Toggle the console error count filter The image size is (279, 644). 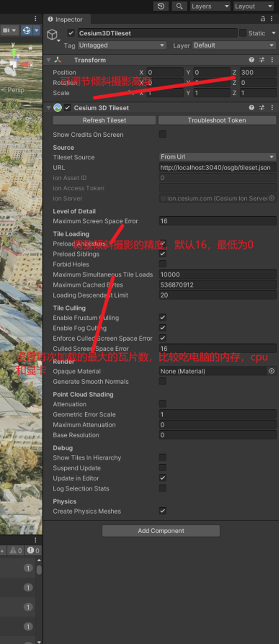pos(33,550)
